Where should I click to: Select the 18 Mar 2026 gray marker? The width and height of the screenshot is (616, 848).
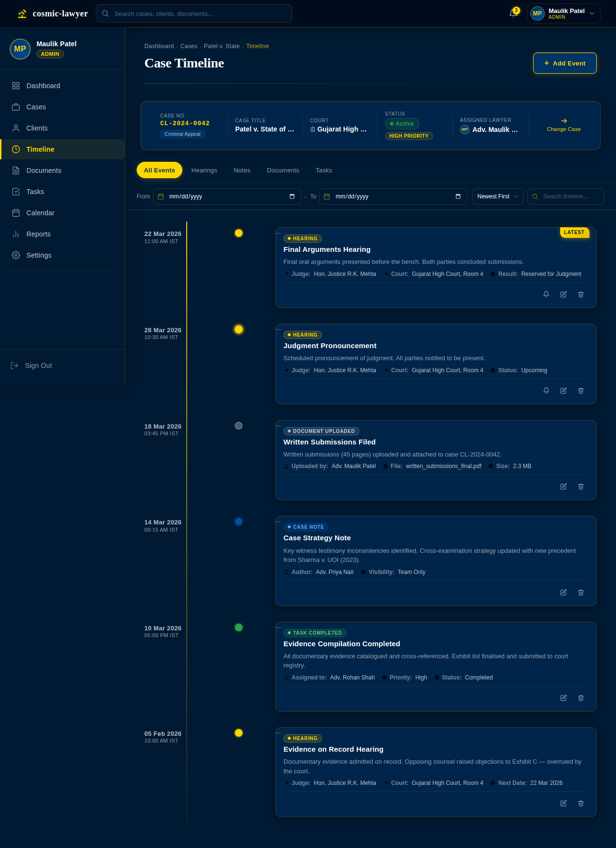click(239, 426)
